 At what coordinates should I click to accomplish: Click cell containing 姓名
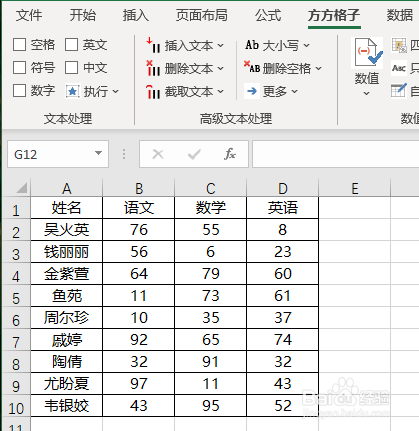[67, 208]
